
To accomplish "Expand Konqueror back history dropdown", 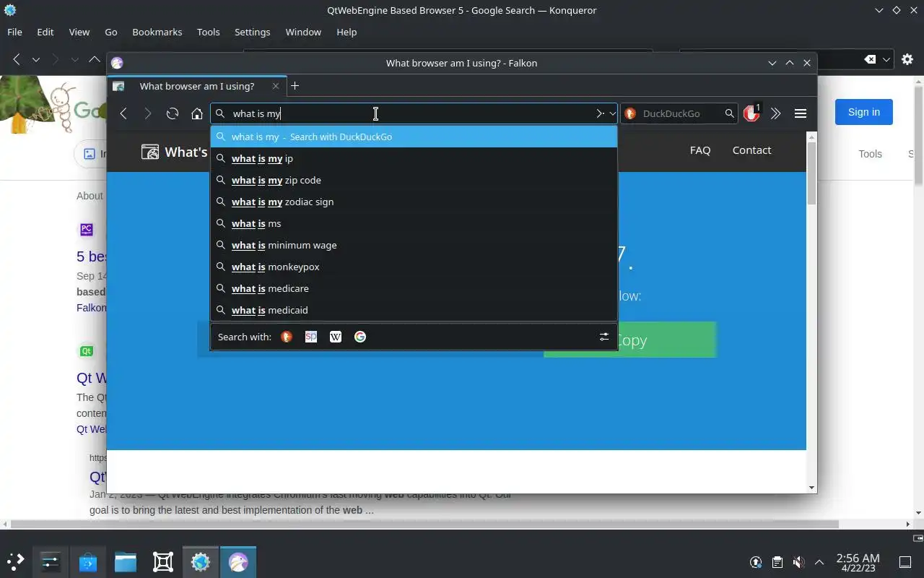I will (x=35, y=59).
